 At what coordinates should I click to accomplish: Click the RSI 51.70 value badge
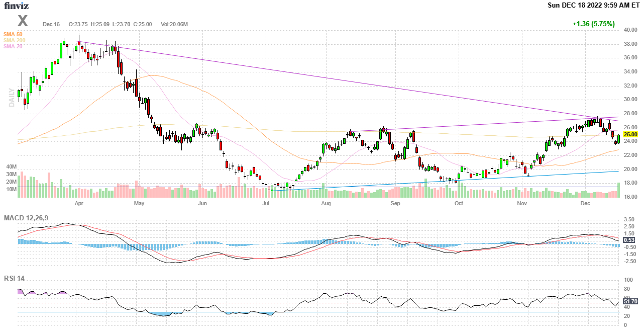coord(630,301)
